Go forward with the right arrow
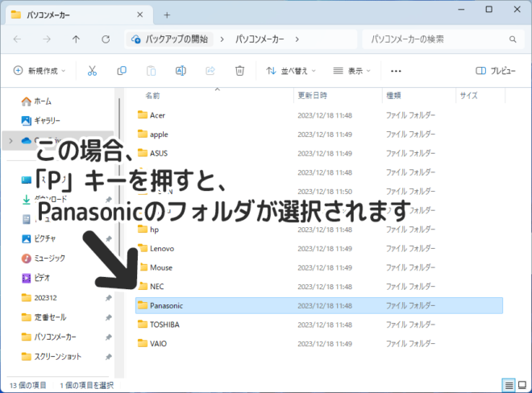This screenshot has height=393, width=532. click(x=47, y=39)
